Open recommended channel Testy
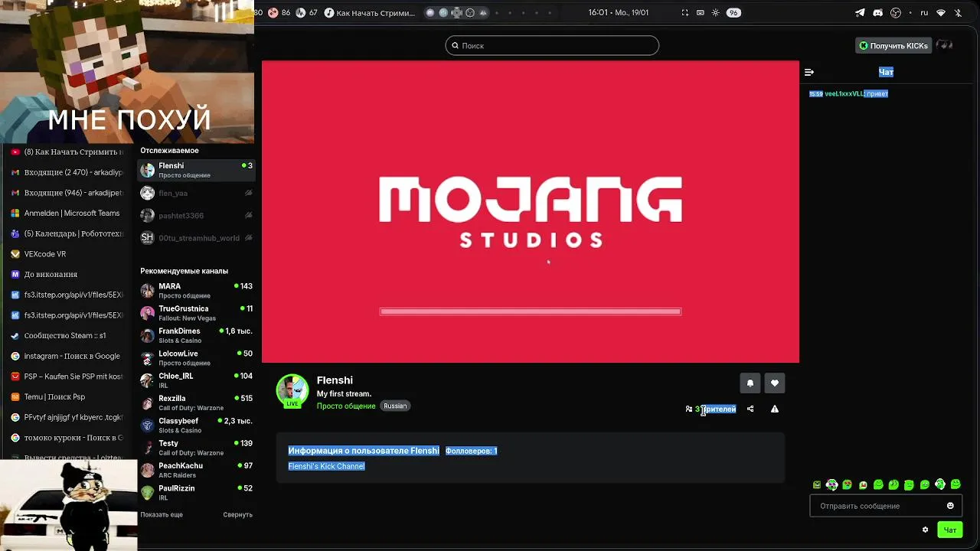The image size is (980, 551). click(196, 448)
